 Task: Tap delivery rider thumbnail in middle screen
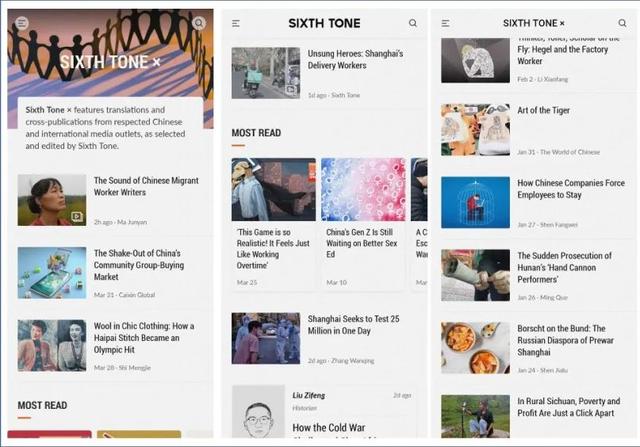pos(266,73)
